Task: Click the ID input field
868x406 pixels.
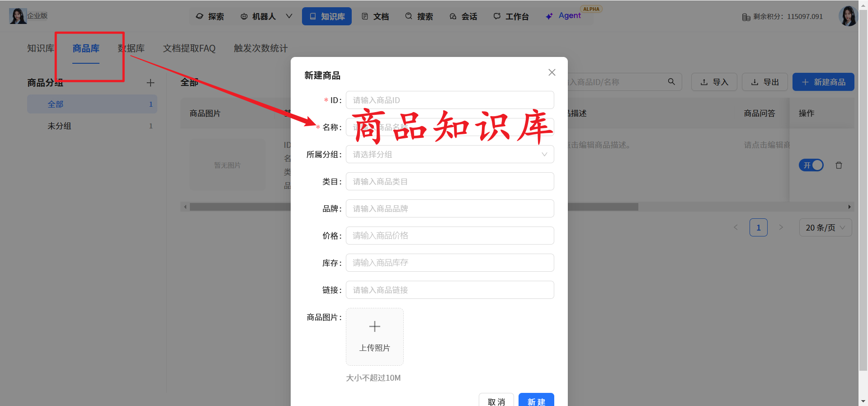Action: click(450, 100)
